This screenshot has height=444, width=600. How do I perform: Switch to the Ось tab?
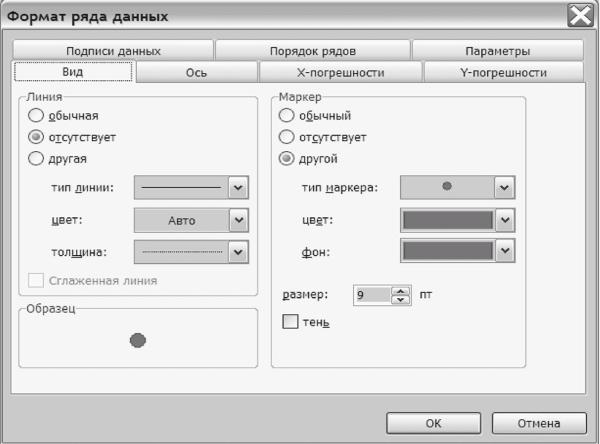[x=197, y=72]
